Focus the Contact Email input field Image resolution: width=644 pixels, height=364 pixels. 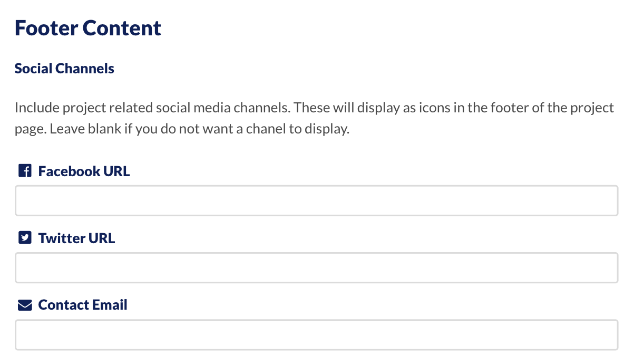point(316,334)
